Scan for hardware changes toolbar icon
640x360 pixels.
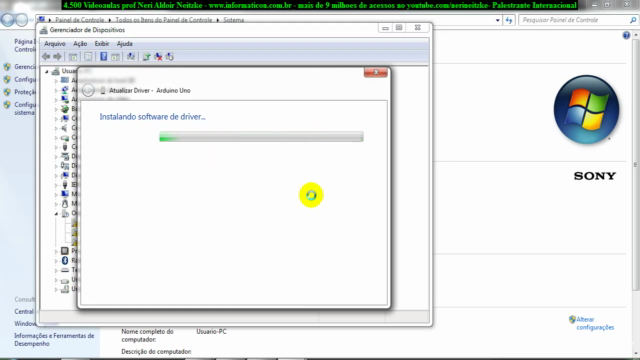tap(131, 57)
